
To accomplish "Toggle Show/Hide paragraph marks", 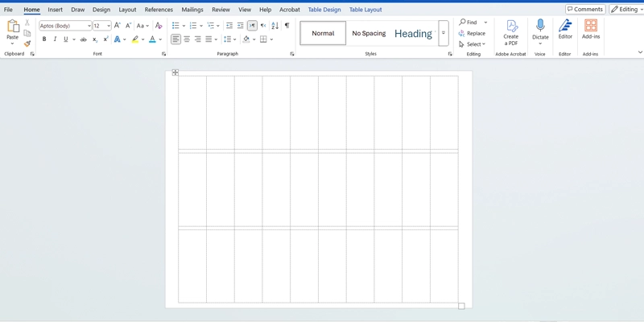I will [287, 26].
